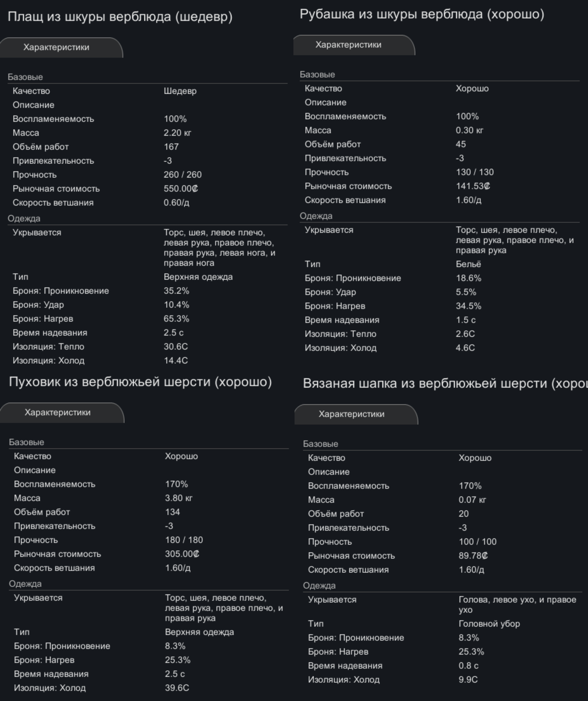This screenshot has height=701, width=588.
Task: Select the Укрывается row listing Голова and ears
Action: point(442,604)
